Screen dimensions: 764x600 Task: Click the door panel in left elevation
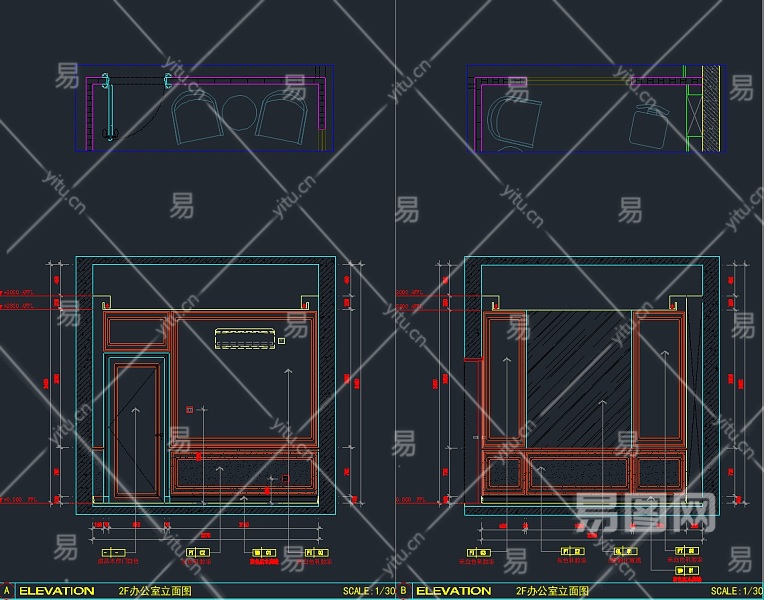pyautogui.click(x=135, y=430)
